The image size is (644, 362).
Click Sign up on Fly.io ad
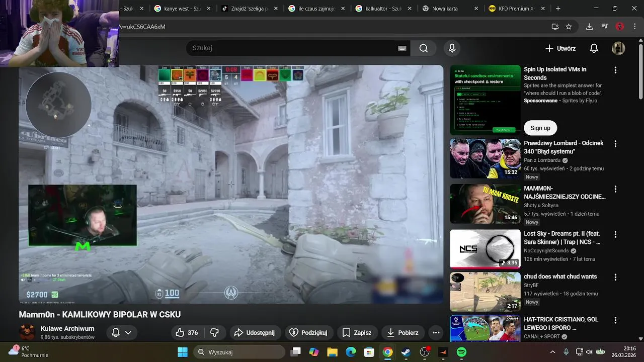(x=540, y=128)
